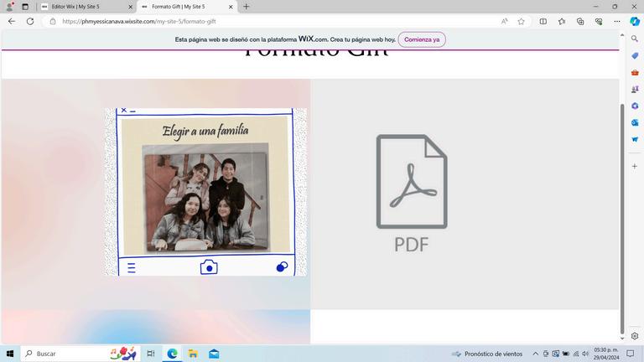Click the page vertical scrollbar
The image size is (644, 362).
622,220
